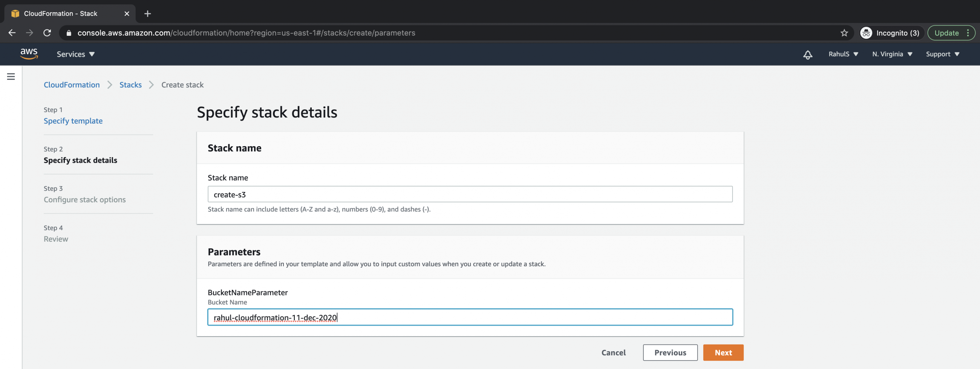Click the AWS logo home icon
Screen dimensions: 980x369
pos(29,54)
